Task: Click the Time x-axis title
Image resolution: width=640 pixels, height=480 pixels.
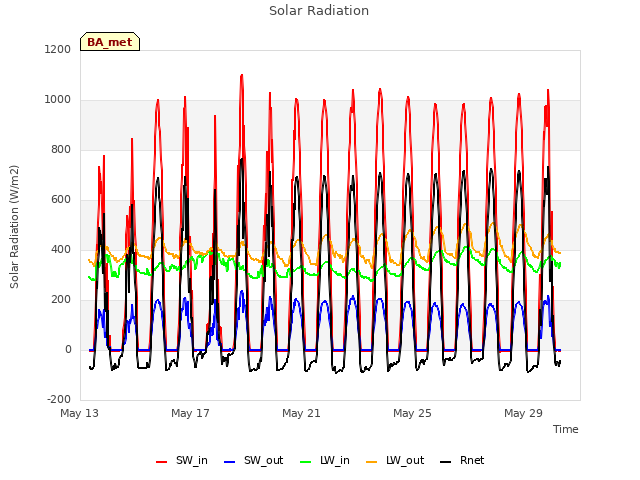Action: click(x=565, y=429)
